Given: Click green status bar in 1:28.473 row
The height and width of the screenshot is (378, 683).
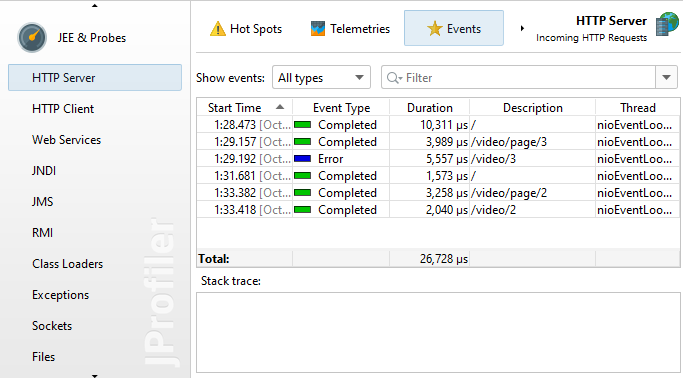Looking at the screenshot, I should [302, 125].
